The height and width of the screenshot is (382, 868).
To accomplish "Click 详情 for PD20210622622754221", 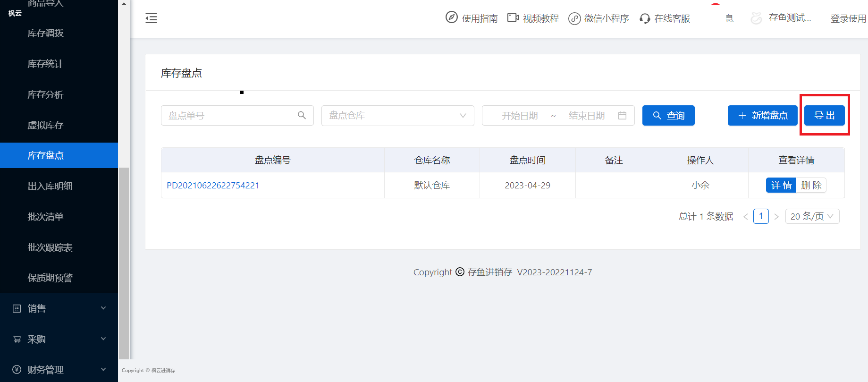I will pos(781,185).
